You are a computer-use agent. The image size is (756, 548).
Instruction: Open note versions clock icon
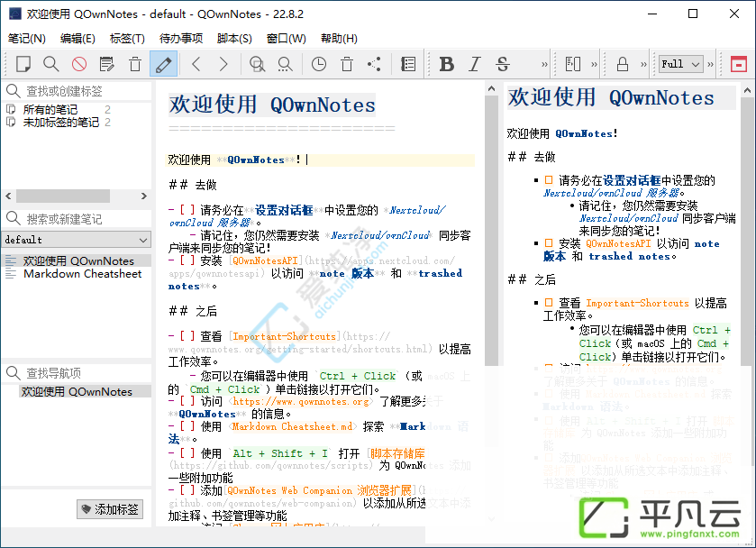319,64
